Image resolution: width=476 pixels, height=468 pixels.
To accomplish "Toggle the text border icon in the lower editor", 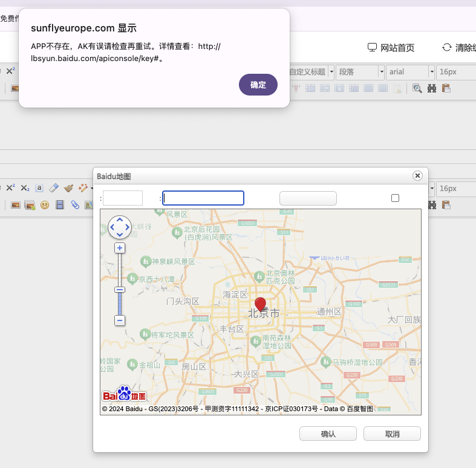I will pos(39,188).
